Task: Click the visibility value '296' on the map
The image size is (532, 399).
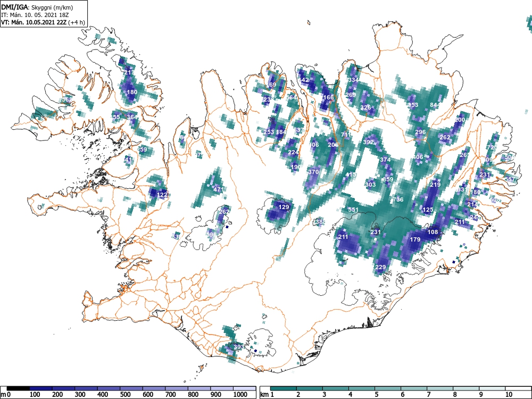Action: [x=420, y=132]
